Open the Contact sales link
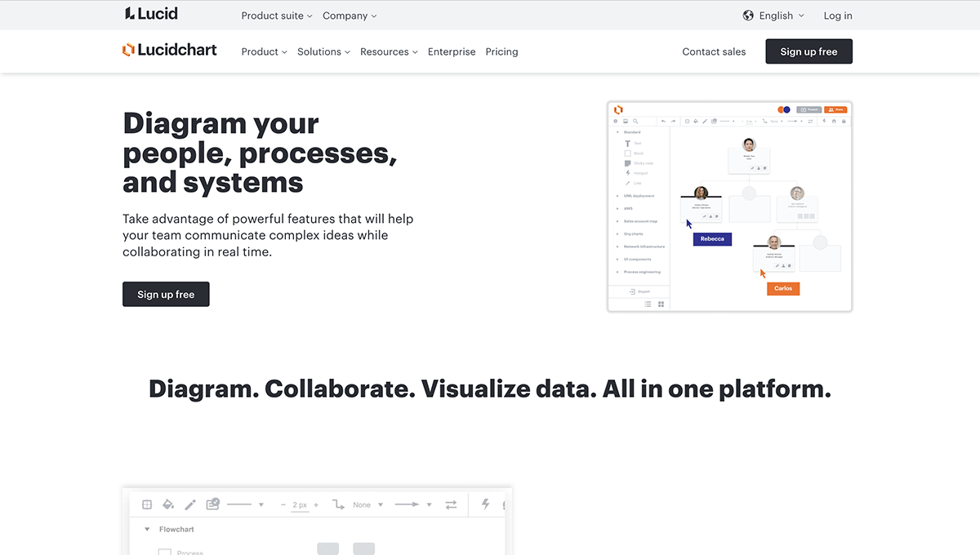The width and height of the screenshot is (980, 555). coord(714,51)
